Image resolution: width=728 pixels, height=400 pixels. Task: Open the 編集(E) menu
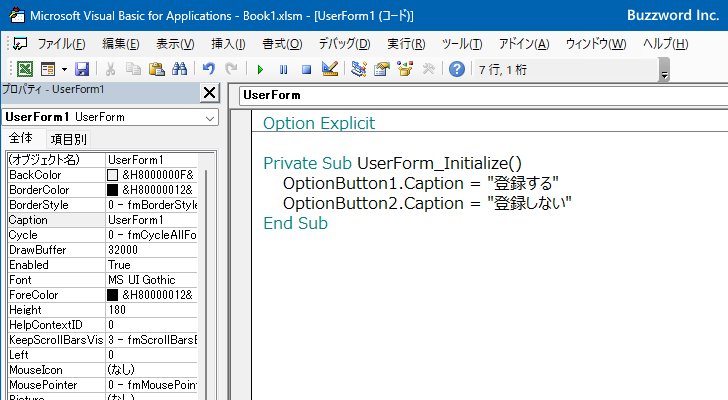121,44
